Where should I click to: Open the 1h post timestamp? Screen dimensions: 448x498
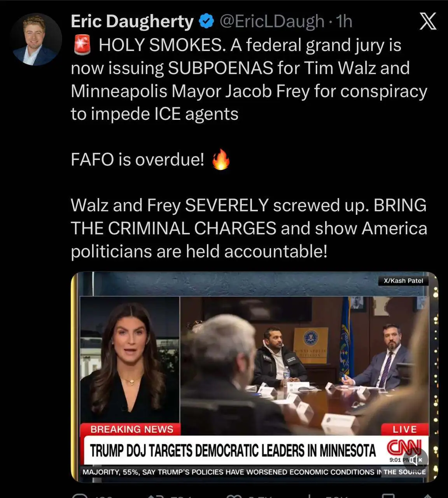tap(344, 21)
